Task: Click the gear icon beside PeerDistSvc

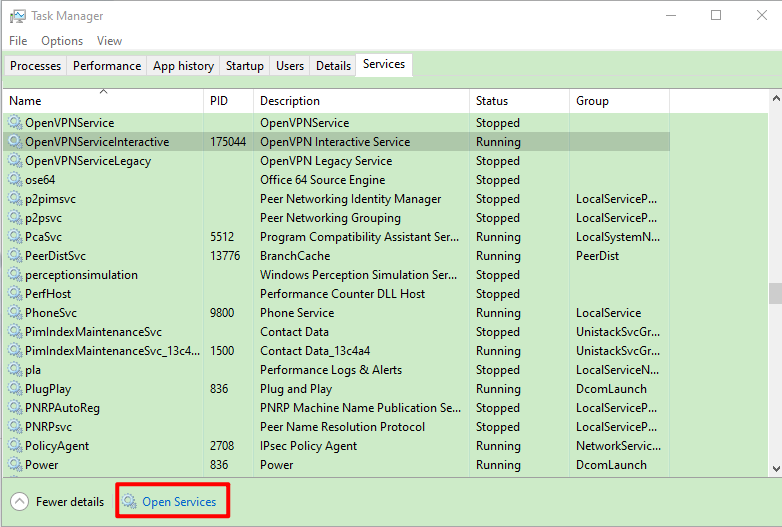Action: pos(15,255)
